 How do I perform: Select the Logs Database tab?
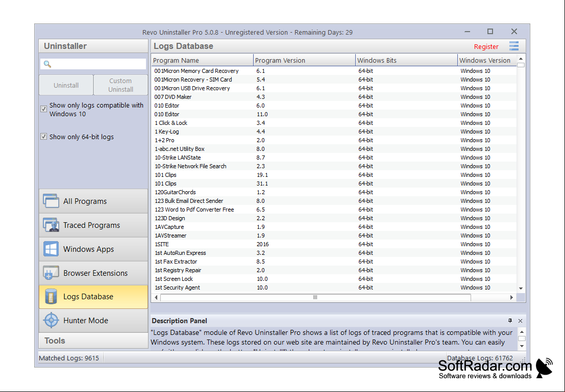pyautogui.click(x=93, y=297)
